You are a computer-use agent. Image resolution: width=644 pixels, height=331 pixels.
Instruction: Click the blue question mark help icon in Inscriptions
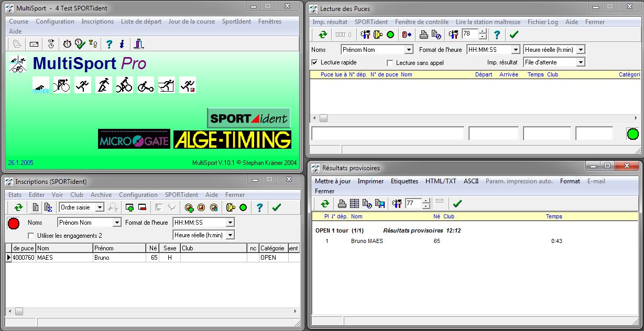pyautogui.click(x=259, y=208)
